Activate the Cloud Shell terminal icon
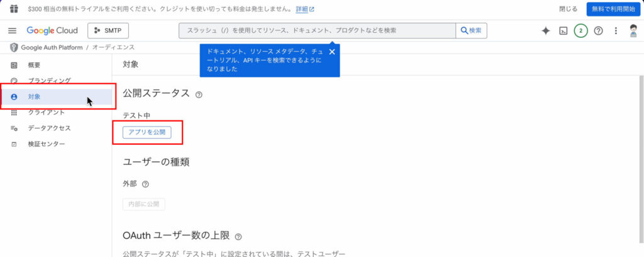This screenshot has width=644, height=257. (x=563, y=30)
